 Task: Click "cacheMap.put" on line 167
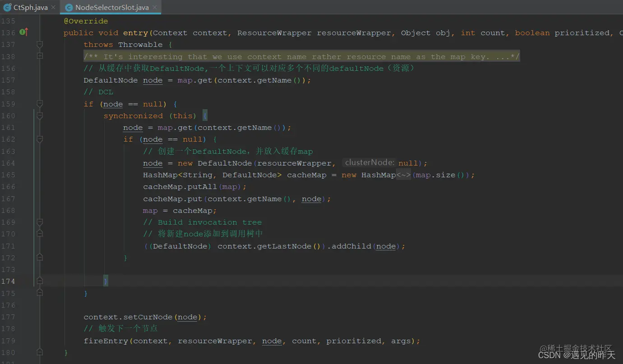(x=173, y=199)
